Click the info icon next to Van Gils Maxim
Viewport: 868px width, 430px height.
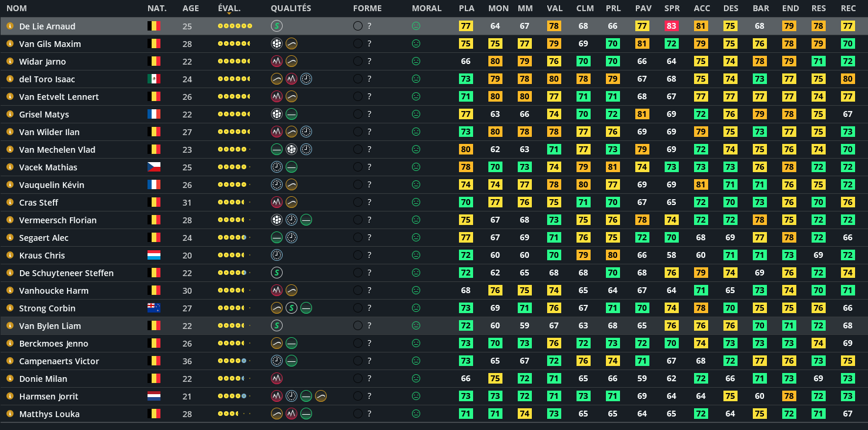(10, 43)
